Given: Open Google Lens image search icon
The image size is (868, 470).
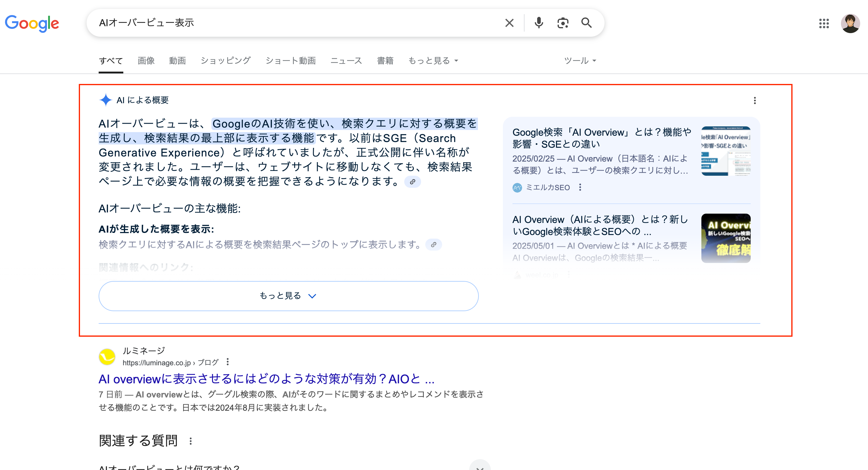Looking at the screenshot, I should pyautogui.click(x=563, y=23).
